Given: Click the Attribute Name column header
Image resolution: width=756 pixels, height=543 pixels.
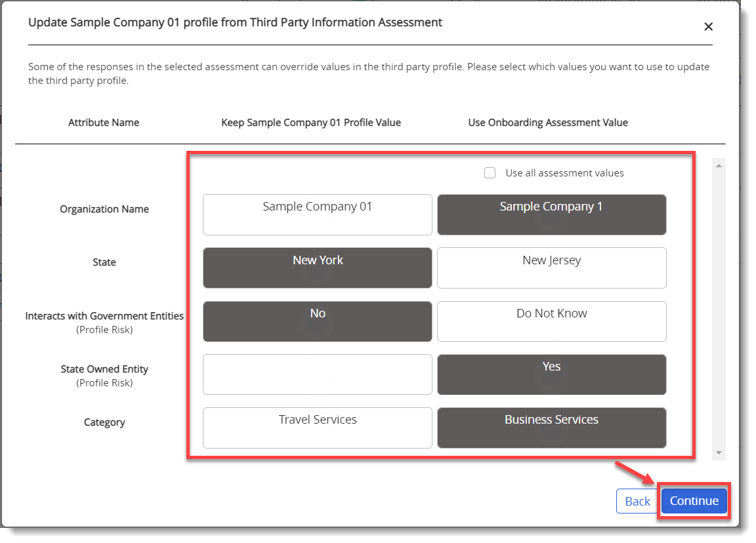Looking at the screenshot, I should pyautogui.click(x=104, y=123).
